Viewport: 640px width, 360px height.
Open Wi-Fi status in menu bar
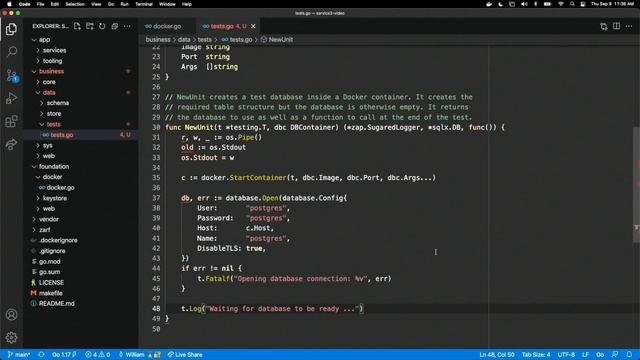pyautogui.click(x=561, y=4)
